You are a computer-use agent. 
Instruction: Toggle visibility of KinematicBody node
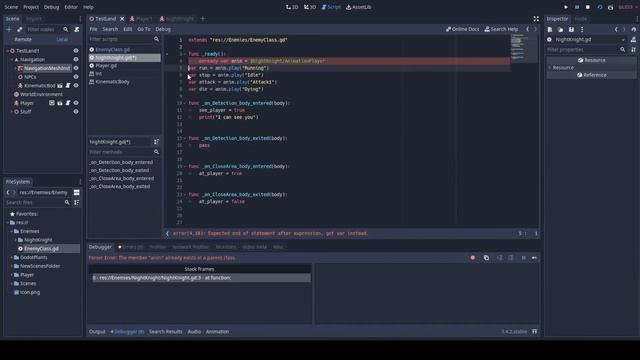(76, 86)
